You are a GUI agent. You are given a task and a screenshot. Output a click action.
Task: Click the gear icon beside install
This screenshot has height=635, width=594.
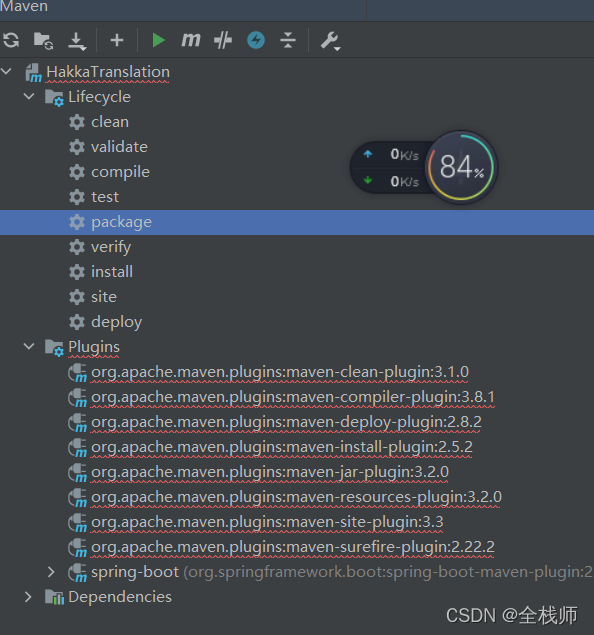click(x=77, y=272)
